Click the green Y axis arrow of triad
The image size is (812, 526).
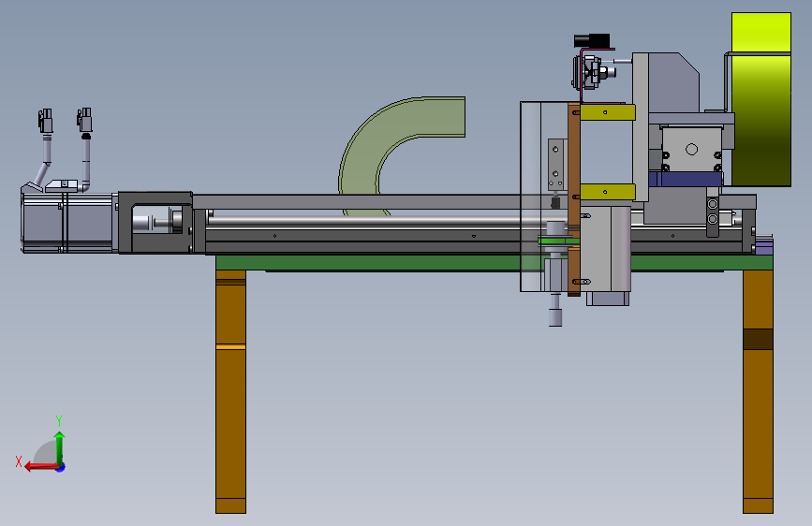click(x=60, y=447)
